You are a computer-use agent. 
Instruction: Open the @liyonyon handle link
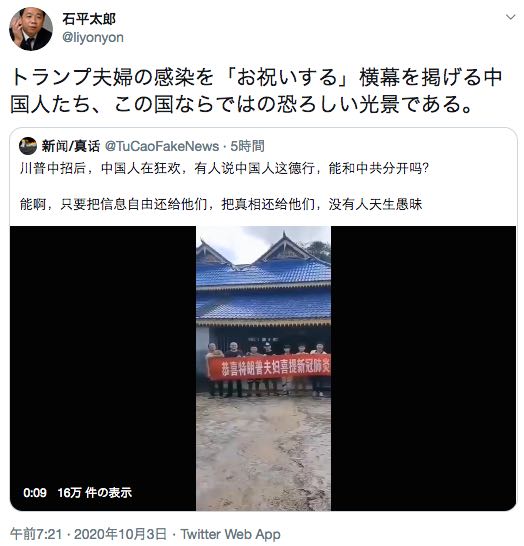(93, 37)
